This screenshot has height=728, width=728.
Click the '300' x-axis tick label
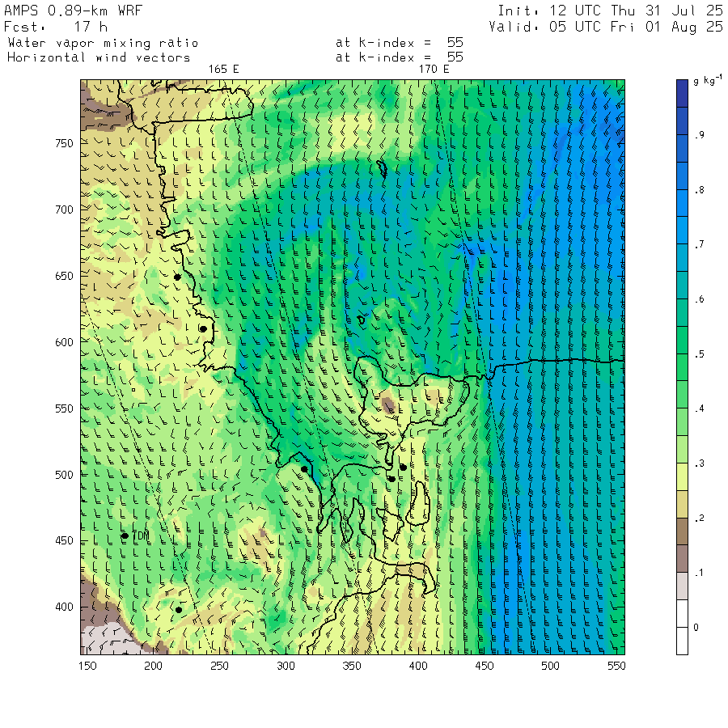[x=286, y=667]
